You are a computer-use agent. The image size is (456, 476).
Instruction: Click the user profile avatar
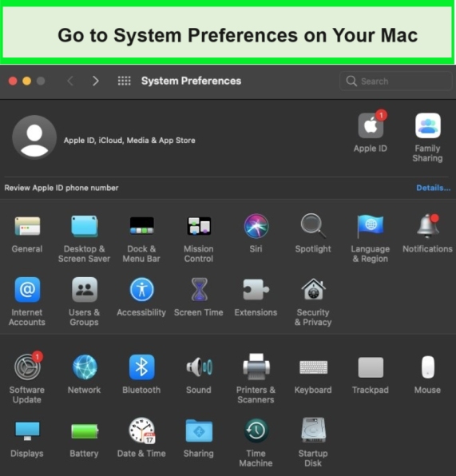click(34, 137)
